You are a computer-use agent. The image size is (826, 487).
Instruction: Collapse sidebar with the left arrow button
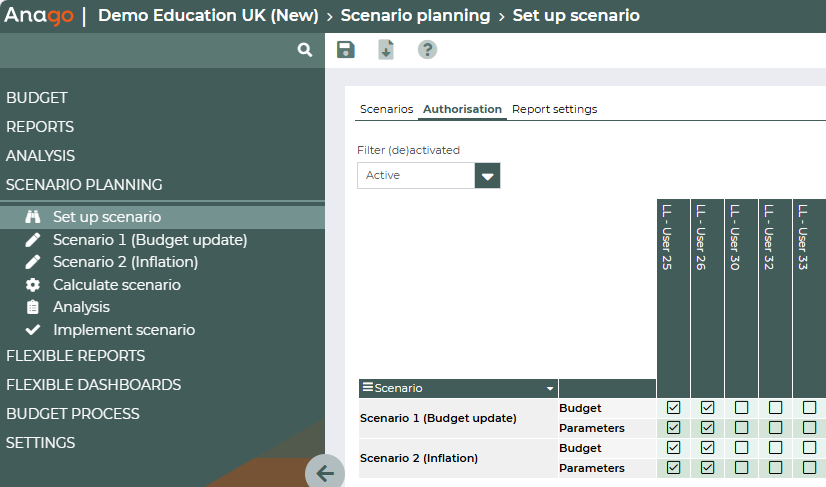[324, 472]
